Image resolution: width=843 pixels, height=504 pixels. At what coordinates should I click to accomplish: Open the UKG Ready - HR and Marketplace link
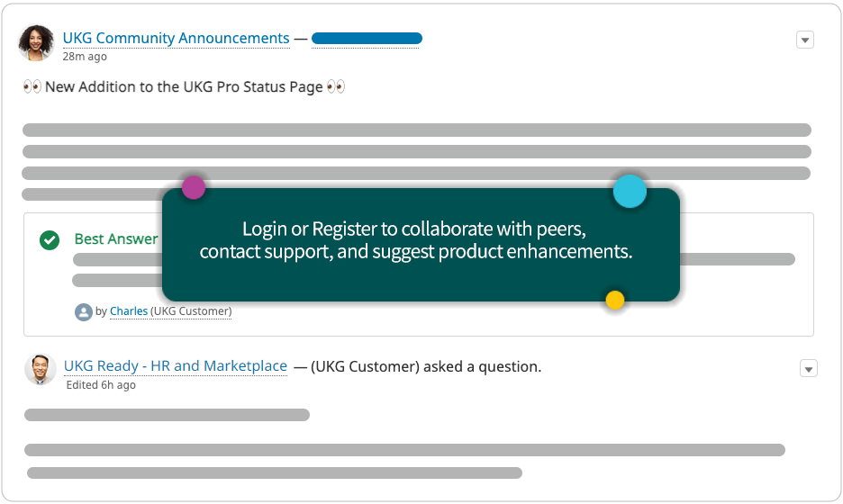(x=176, y=366)
